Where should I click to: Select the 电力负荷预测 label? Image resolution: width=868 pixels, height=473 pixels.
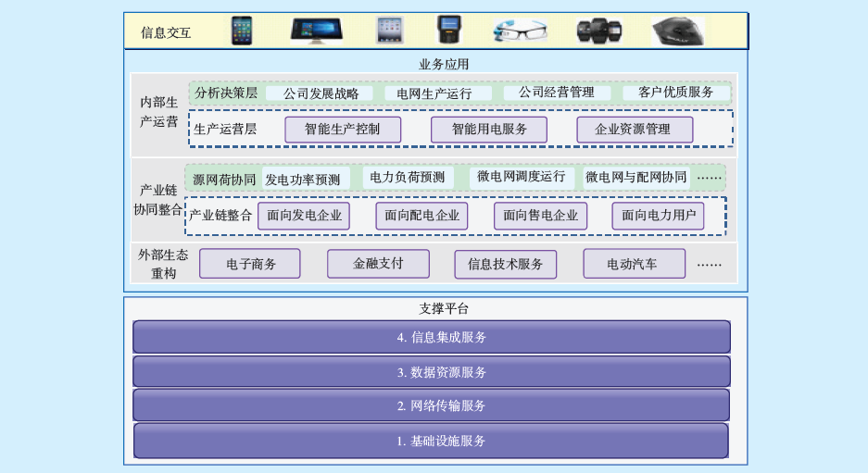pyautogui.click(x=407, y=178)
